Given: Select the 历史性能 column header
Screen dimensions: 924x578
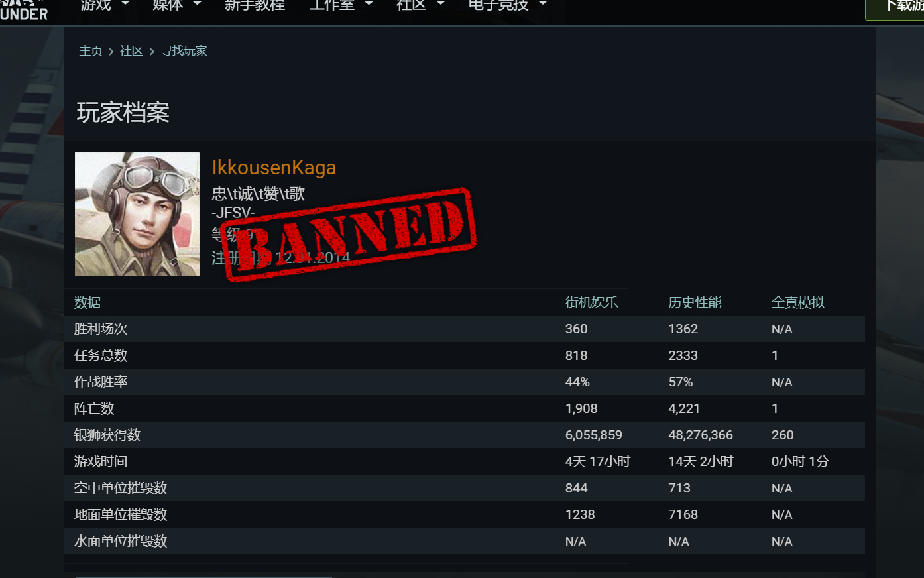Looking at the screenshot, I should pos(695,302).
